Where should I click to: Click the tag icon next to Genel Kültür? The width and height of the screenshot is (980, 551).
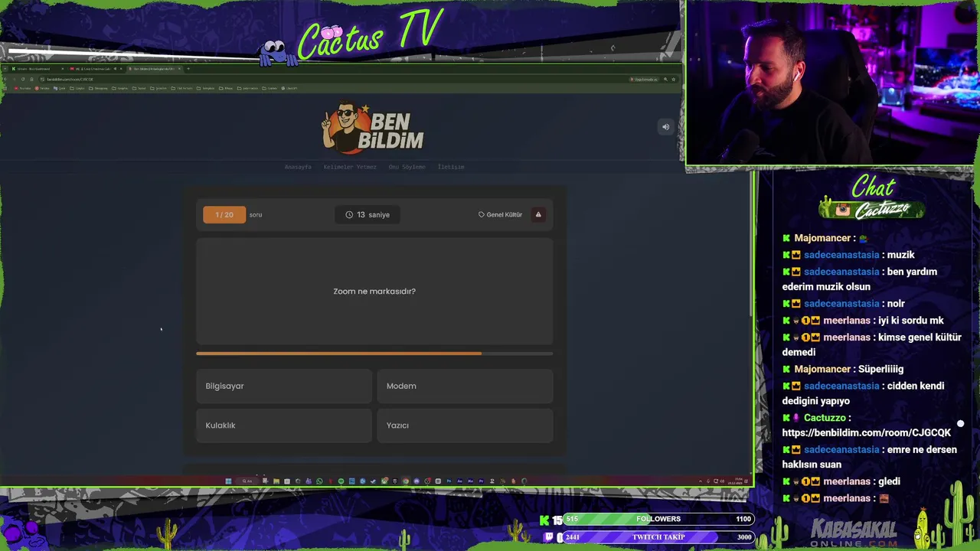coord(482,215)
